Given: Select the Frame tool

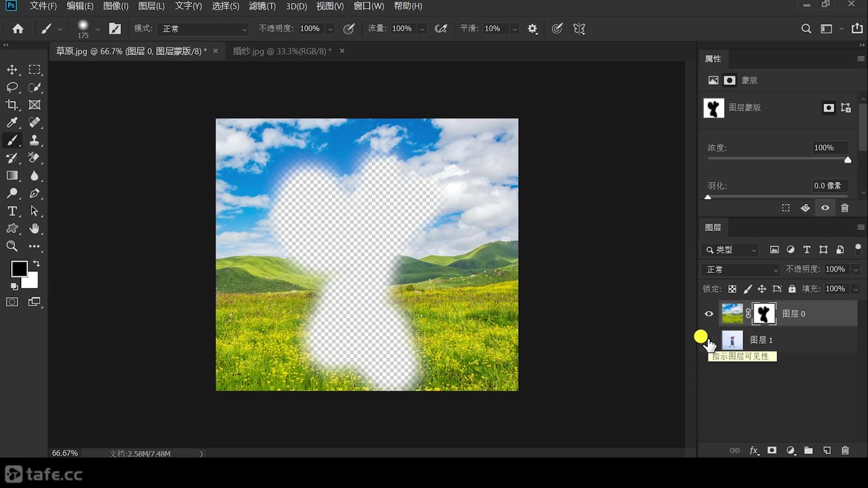Looking at the screenshot, I should pos(35,105).
